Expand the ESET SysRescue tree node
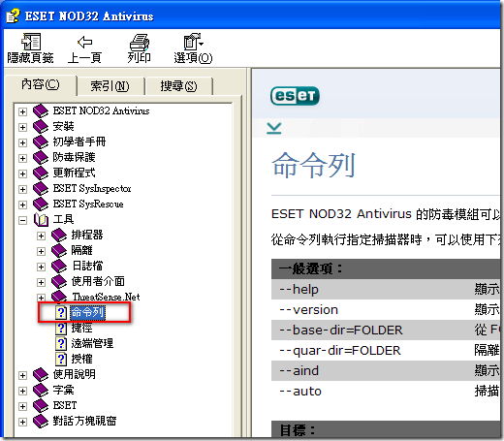This screenshot has width=504, height=441. (22, 205)
